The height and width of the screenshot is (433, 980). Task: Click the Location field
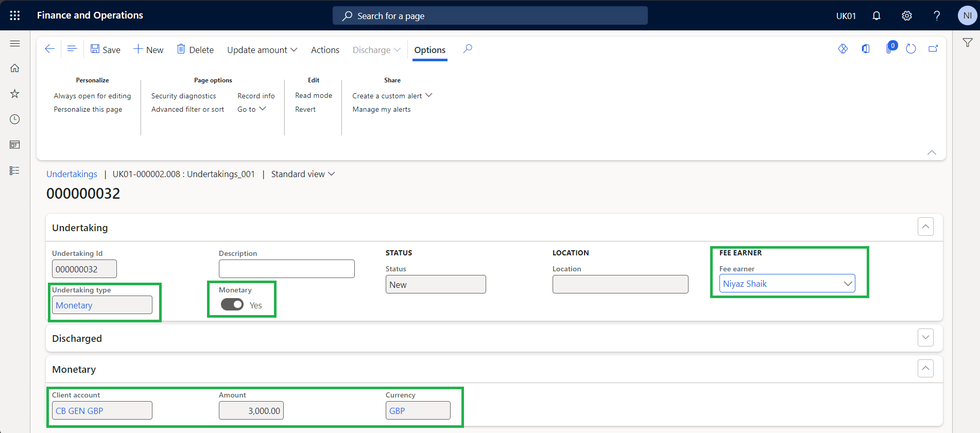621,284
